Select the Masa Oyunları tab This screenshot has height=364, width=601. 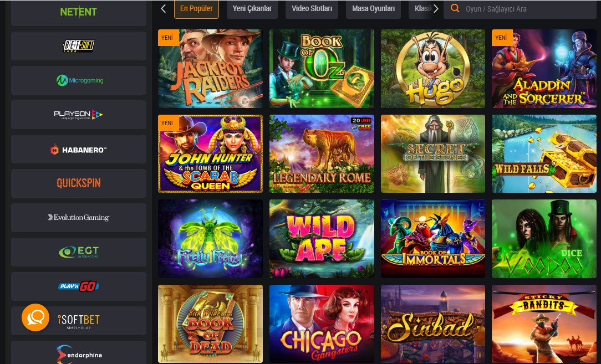(x=373, y=9)
